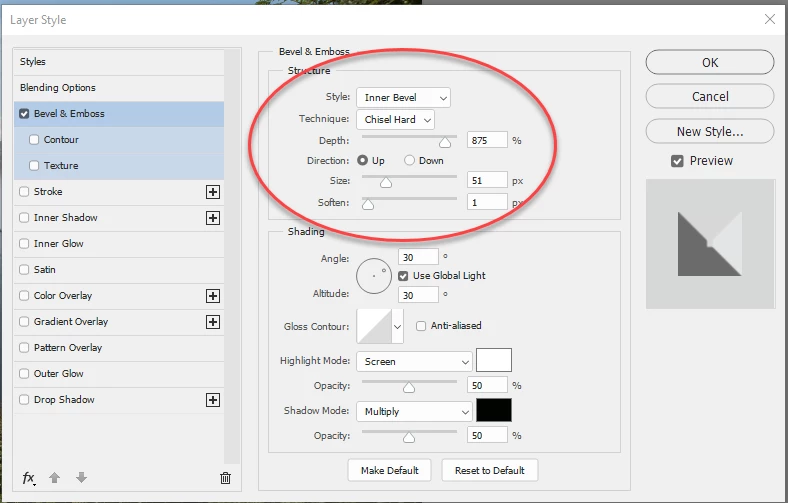Image resolution: width=788 pixels, height=503 pixels.
Task: Enable the Contour checkbox
Action: (34, 140)
